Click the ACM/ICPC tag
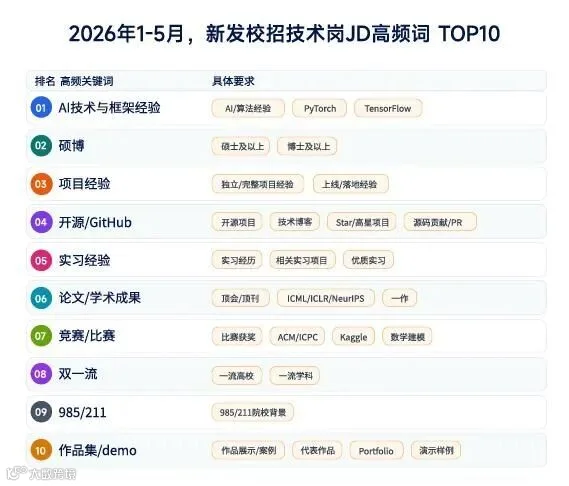Viewport: 569px width, 486px height. click(297, 337)
